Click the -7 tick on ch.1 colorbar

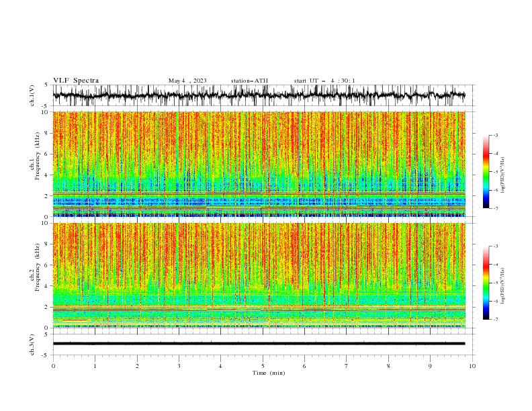[495, 208]
